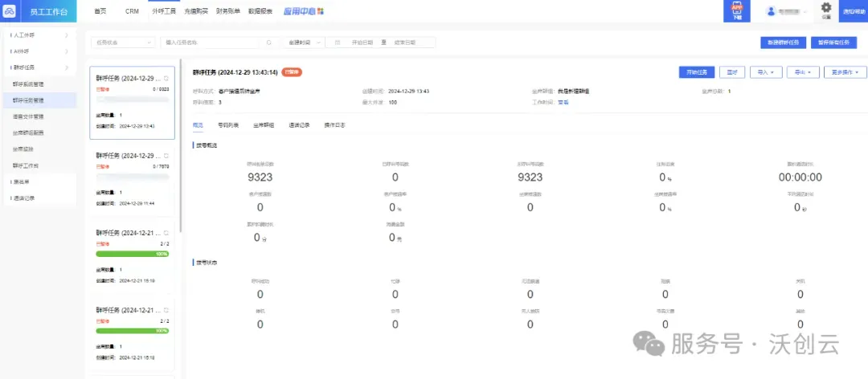Click the search magnifier in task name field
The width and height of the screenshot is (868, 379).
pos(269,43)
